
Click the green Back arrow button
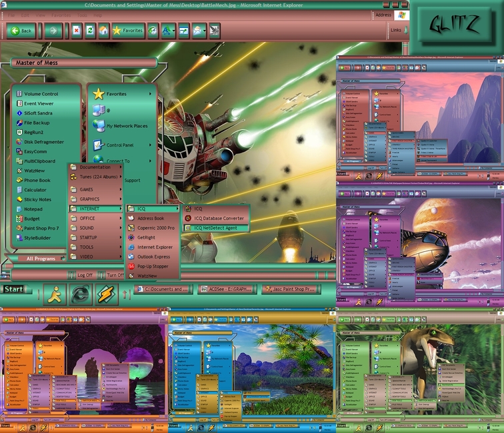coord(21,31)
